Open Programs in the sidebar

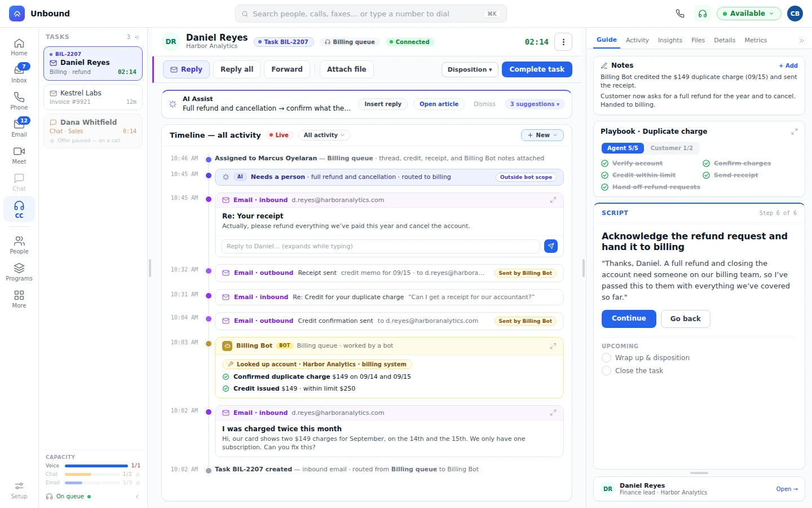tap(19, 272)
